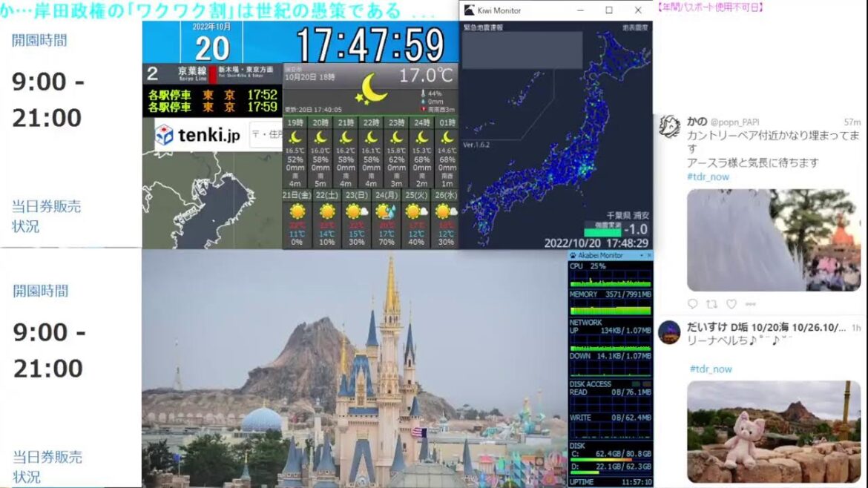Click the tenki.jp logo icon
868x488 pixels.
tap(165, 134)
